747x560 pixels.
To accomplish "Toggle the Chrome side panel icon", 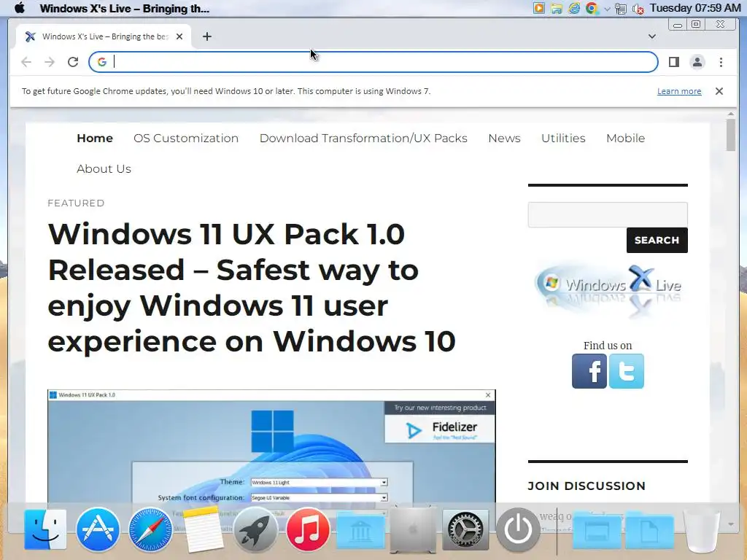I will click(673, 62).
